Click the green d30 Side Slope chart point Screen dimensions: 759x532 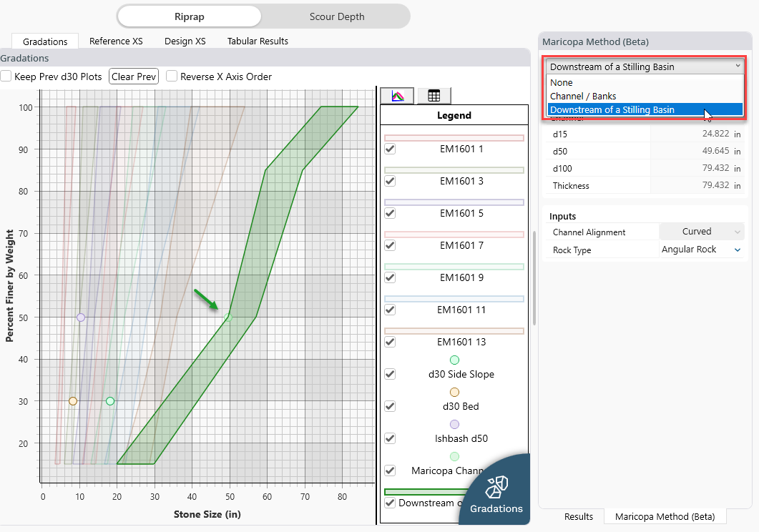pos(110,401)
